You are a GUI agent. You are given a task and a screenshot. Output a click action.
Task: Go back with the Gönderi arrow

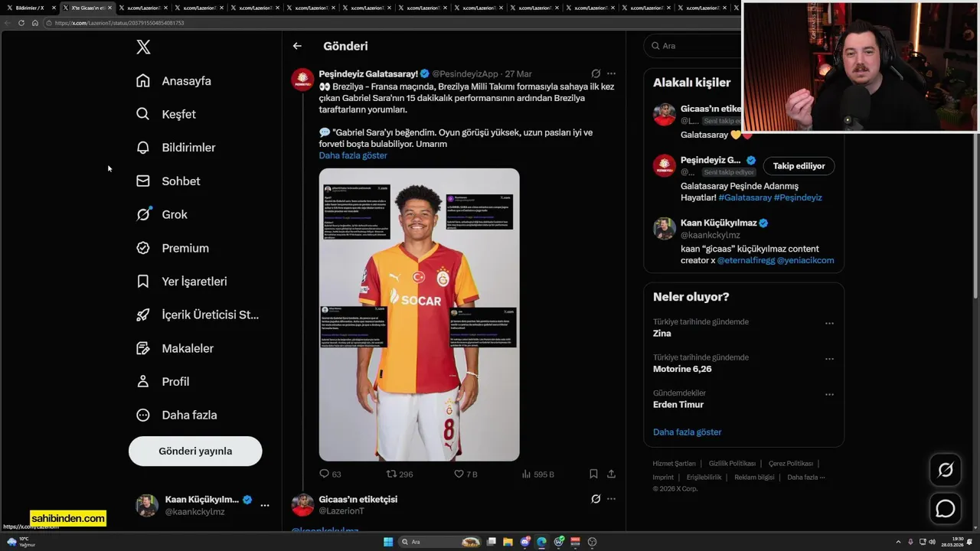[297, 46]
